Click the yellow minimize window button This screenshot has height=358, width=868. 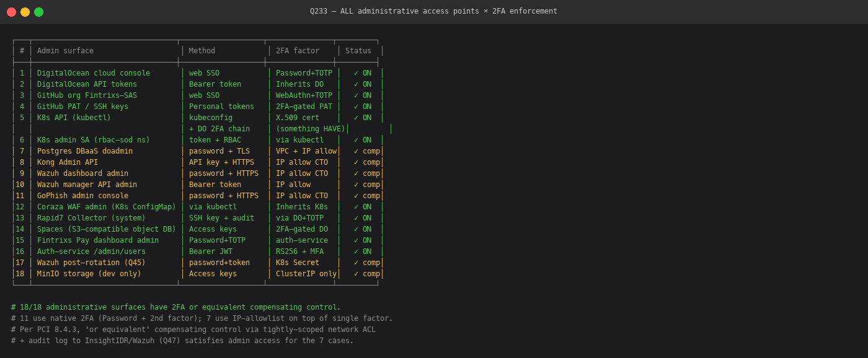25,12
